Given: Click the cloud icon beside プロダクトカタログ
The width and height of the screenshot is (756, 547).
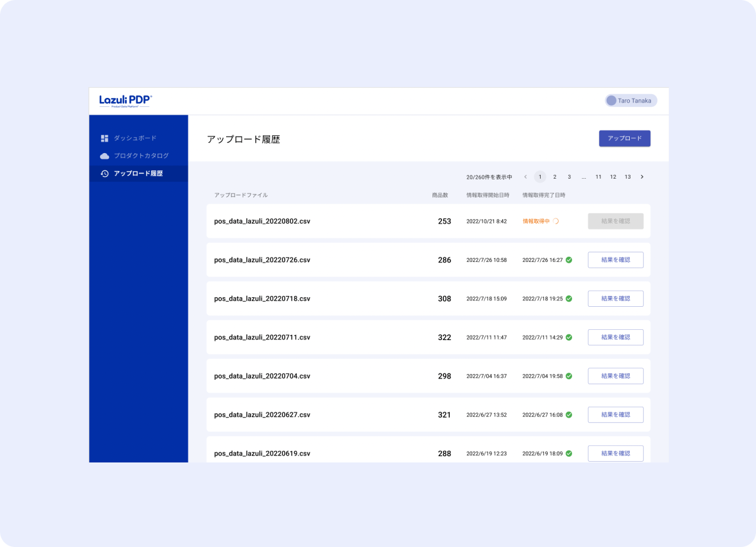Looking at the screenshot, I should click(104, 156).
